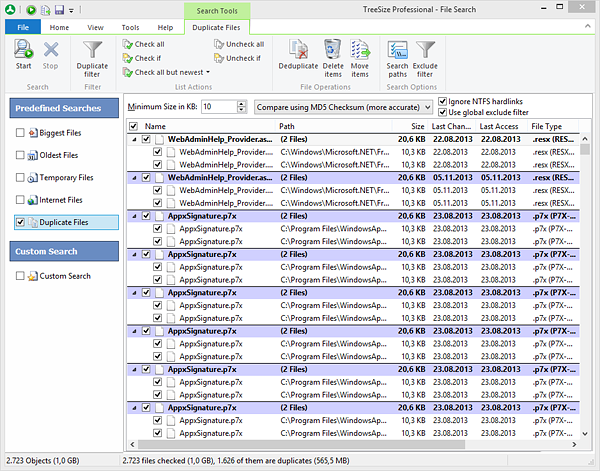The width and height of the screenshot is (600, 471).
Task: Collapse the first WebAdminHelp_Provider group dated 22.08.2013
Action: coord(134,140)
